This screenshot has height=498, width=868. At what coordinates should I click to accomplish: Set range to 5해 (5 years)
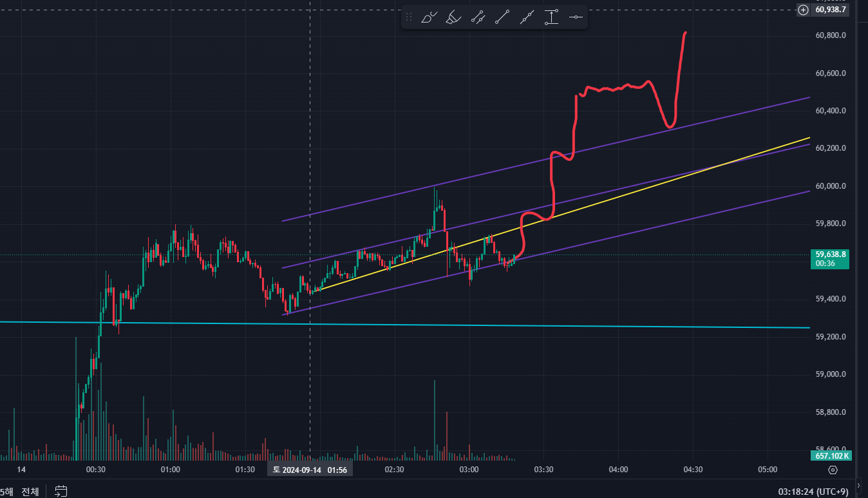(x=6, y=492)
